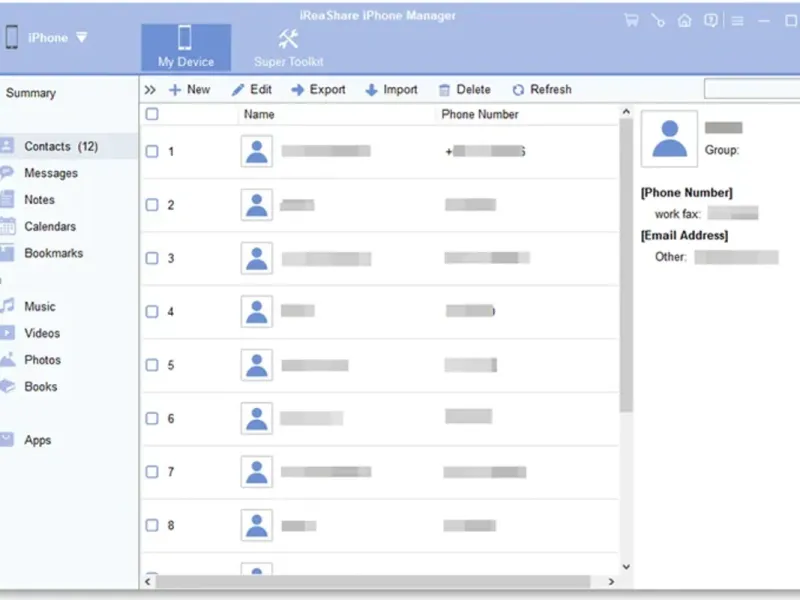The image size is (800, 600).
Task: Click avatar icon of contact 6
Action: [257, 418]
